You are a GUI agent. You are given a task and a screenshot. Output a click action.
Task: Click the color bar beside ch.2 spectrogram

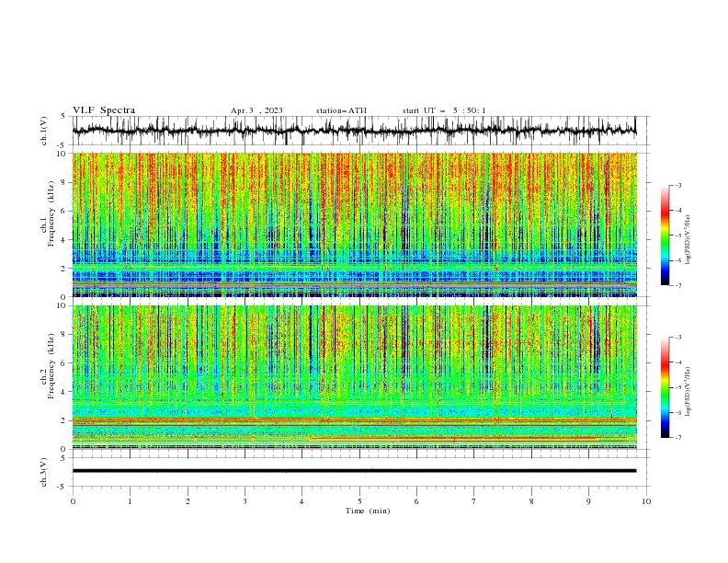point(665,387)
